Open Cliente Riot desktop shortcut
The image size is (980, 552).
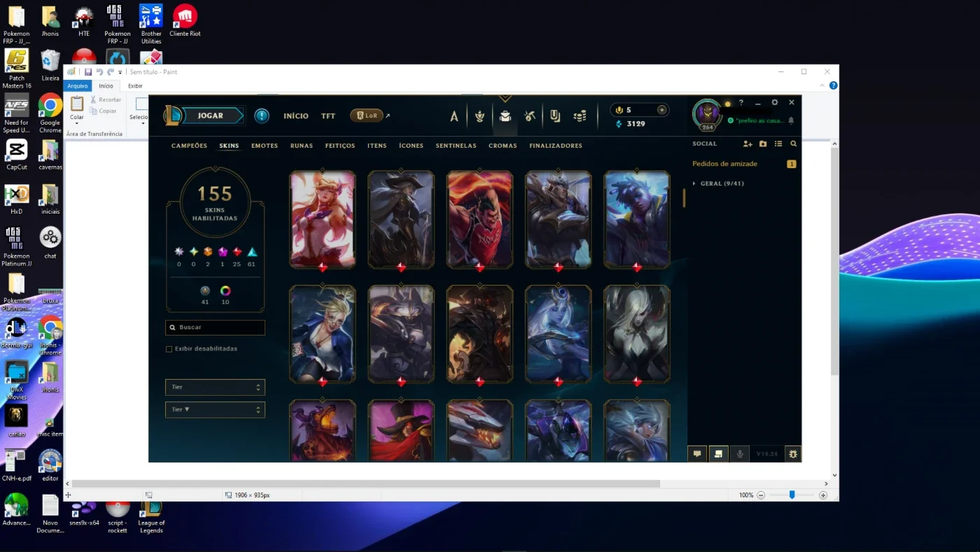tap(185, 20)
